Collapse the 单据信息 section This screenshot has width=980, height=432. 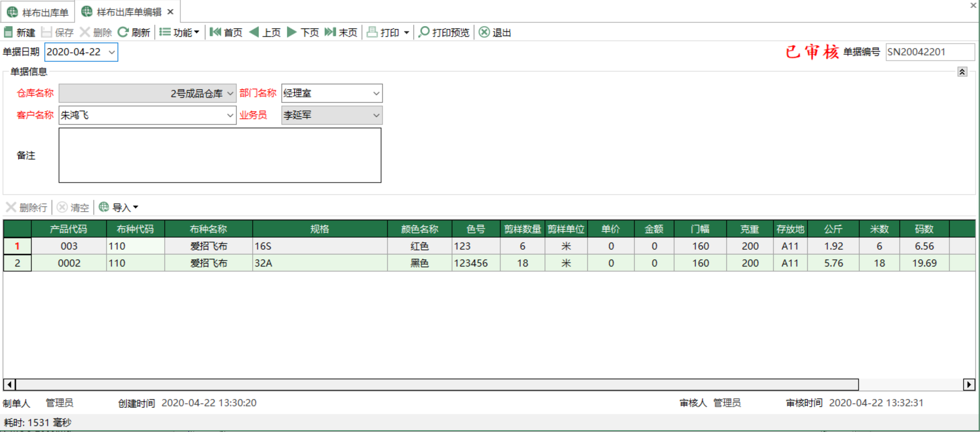pyautogui.click(x=962, y=72)
